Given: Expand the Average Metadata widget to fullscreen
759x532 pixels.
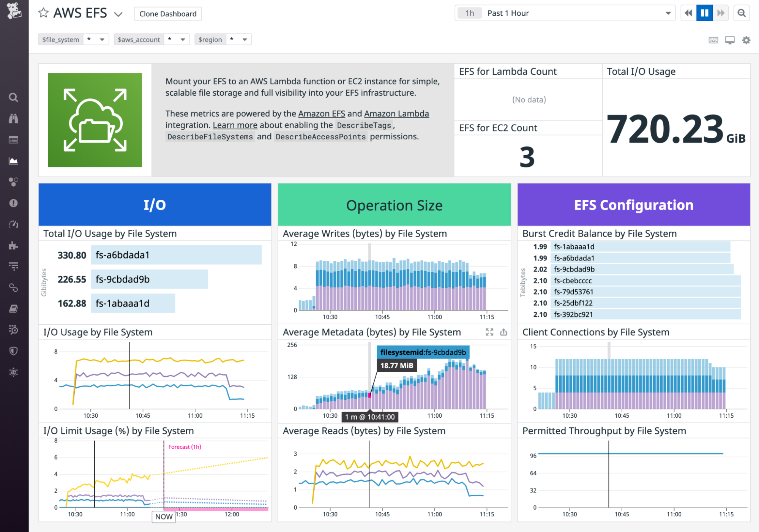Looking at the screenshot, I should click(489, 332).
